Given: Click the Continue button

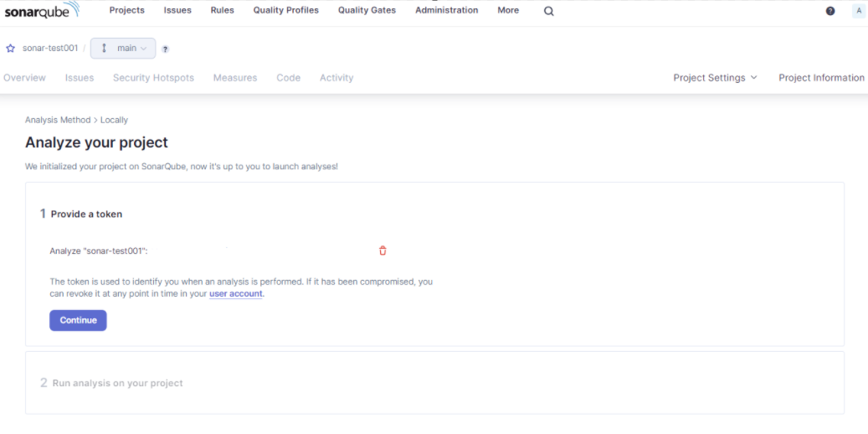Looking at the screenshot, I should tap(78, 320).
